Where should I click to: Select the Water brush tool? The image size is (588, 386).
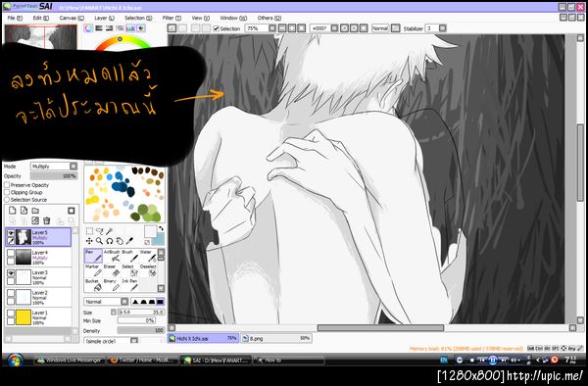pos(148,255)
